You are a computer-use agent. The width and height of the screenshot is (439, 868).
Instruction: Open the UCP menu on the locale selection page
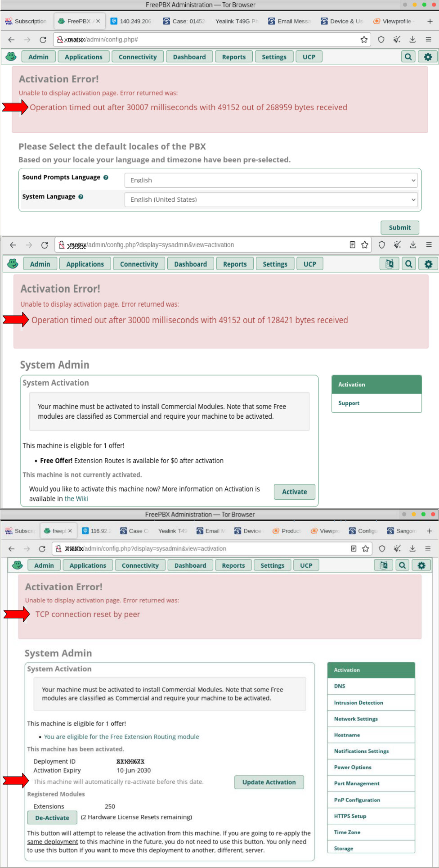[x=309, y=57]
